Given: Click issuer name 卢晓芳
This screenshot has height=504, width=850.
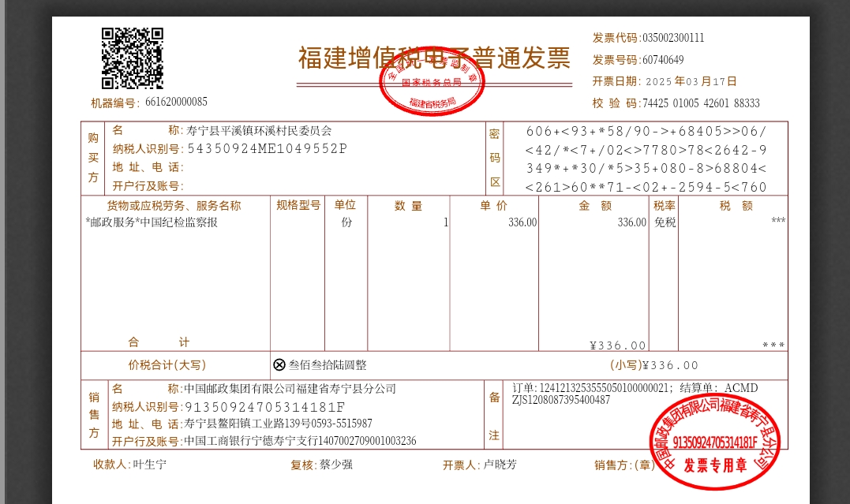Looking at the screenshot, I should pyautogui.click(x=500, y=465).
